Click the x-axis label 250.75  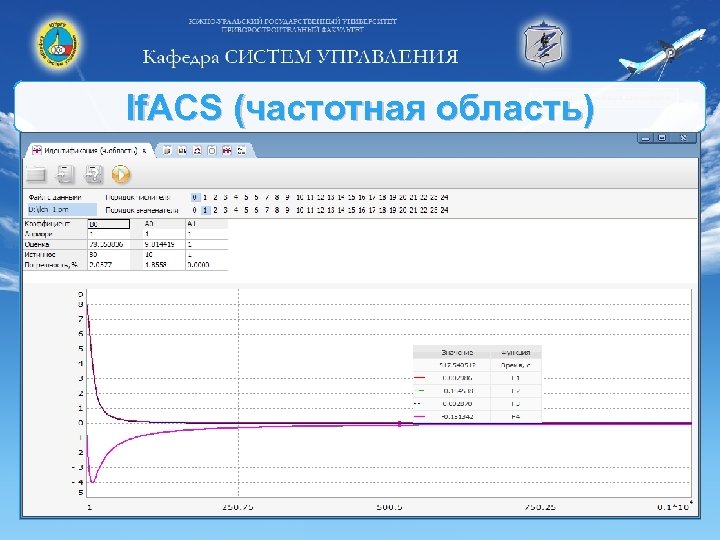coord(237,507)
